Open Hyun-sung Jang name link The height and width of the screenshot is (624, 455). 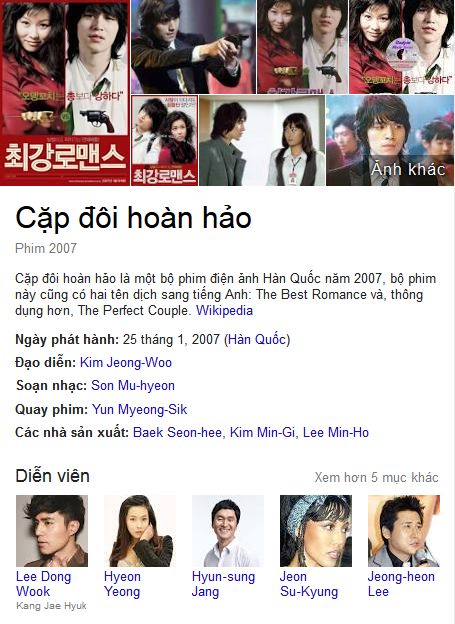[x=223, y=584]
